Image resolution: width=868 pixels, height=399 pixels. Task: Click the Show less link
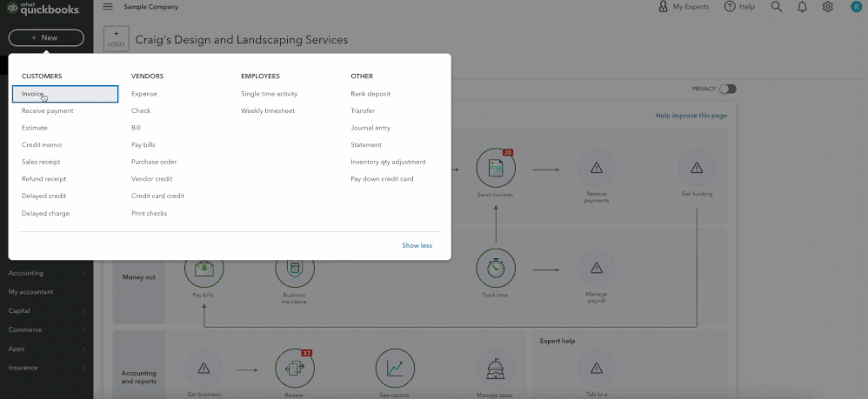[x=417, y=246]
